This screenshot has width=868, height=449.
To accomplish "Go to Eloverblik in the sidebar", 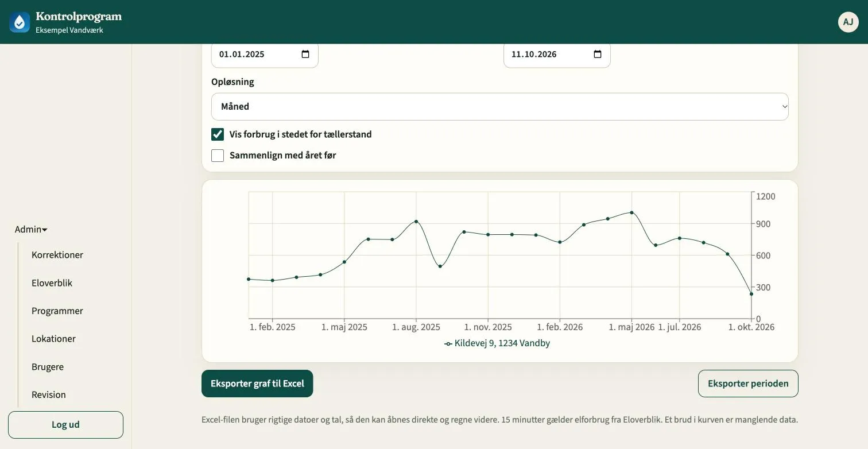I will click(52, 283).
